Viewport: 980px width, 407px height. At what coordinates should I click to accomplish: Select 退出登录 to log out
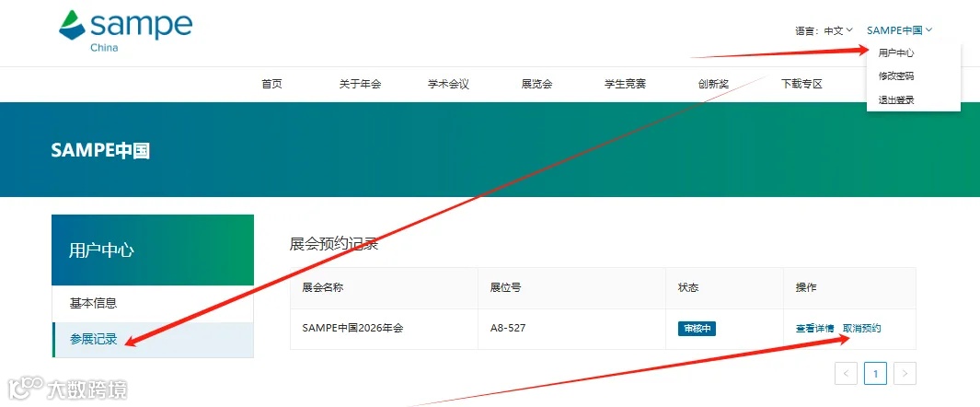[x=896, y=100]
